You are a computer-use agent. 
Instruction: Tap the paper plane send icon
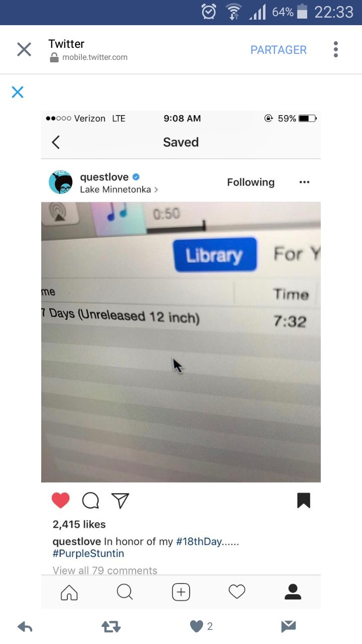(120, 500)
